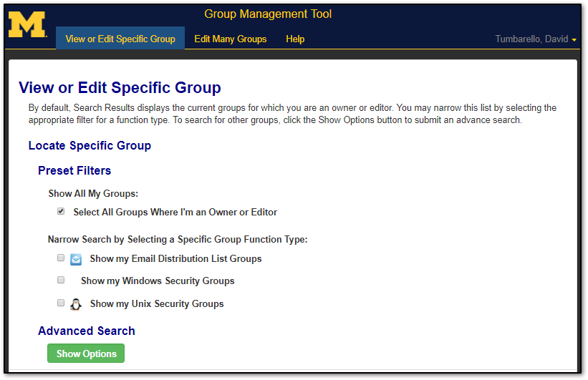Click the "Select All Groups Where I'm an Owner" label

(175, 213)
